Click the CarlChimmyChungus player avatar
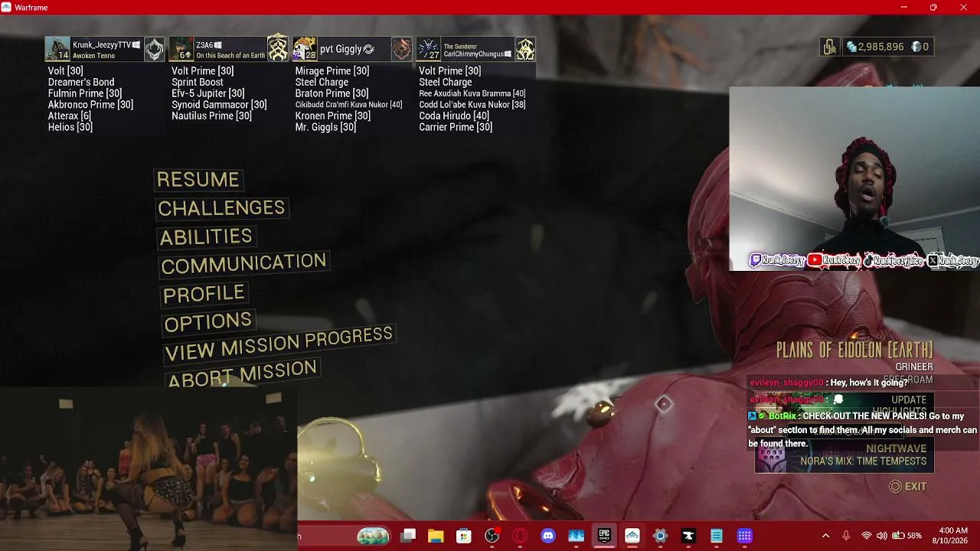 [x=428, y=49]
